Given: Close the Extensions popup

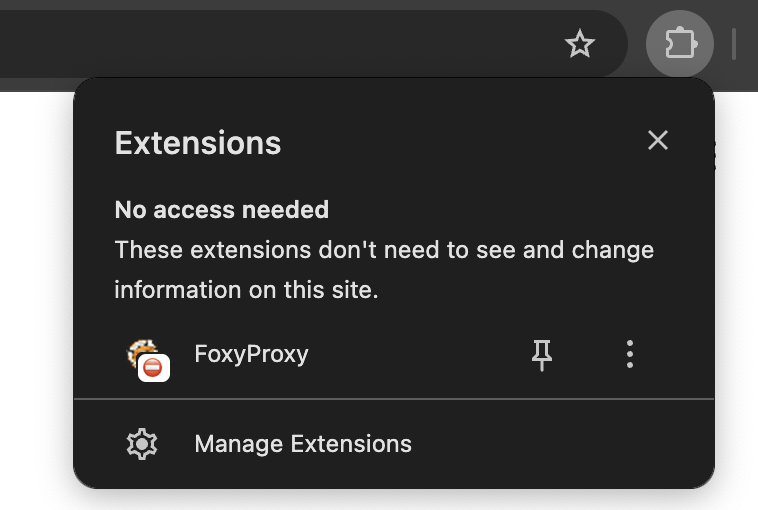Looking at the screenshot, I should (x=657, y=141).
